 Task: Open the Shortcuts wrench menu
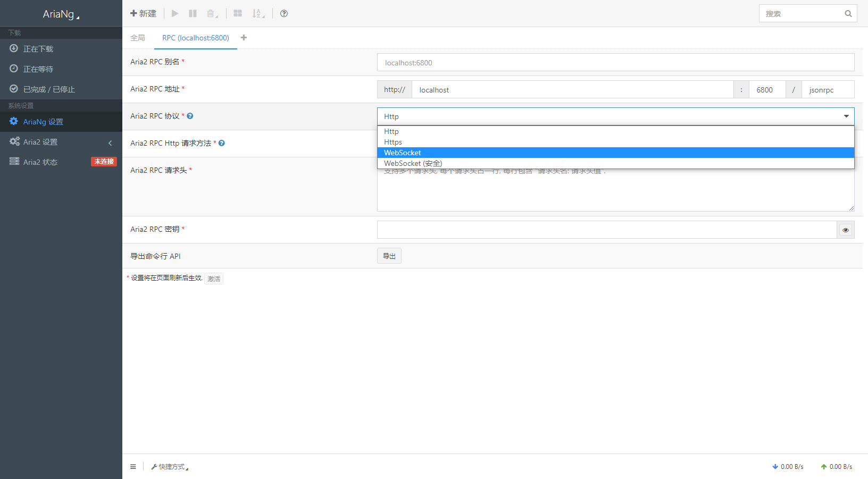pyautogui.click(x=170, y=467)
